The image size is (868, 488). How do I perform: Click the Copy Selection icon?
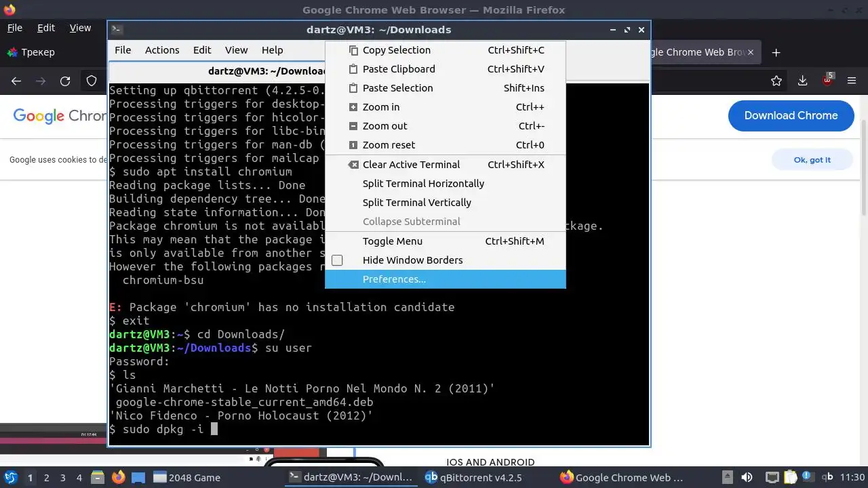353,50
